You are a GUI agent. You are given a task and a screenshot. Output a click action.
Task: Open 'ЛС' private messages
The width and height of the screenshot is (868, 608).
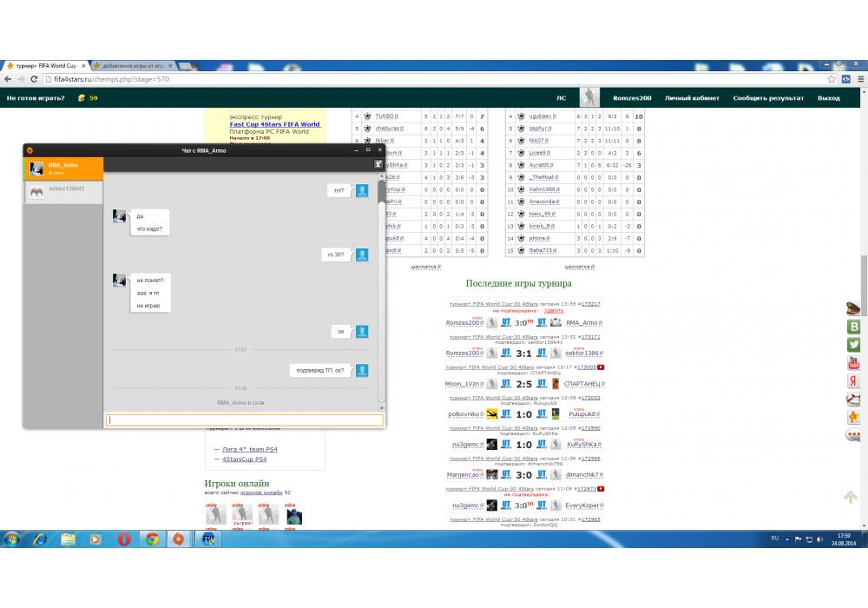[562, 98]
